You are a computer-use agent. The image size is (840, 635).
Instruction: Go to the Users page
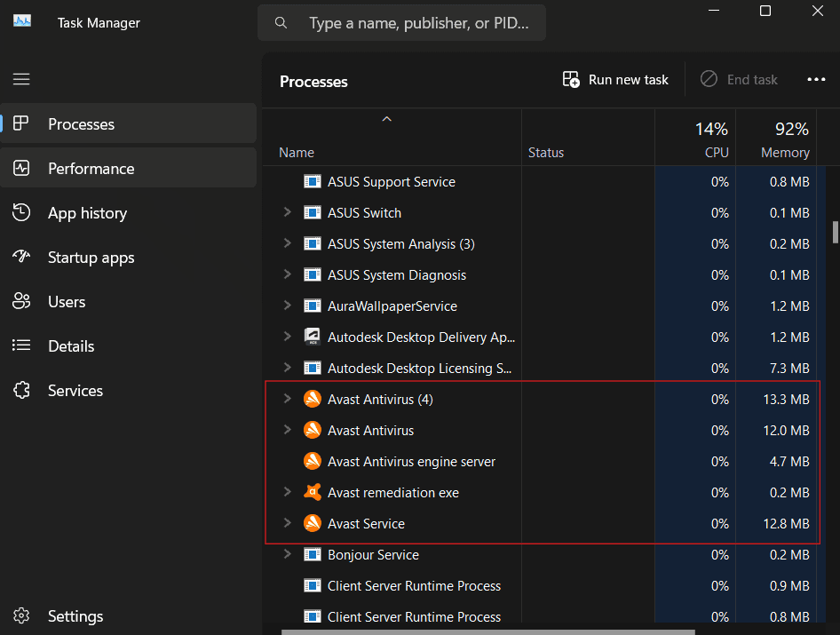129,302
